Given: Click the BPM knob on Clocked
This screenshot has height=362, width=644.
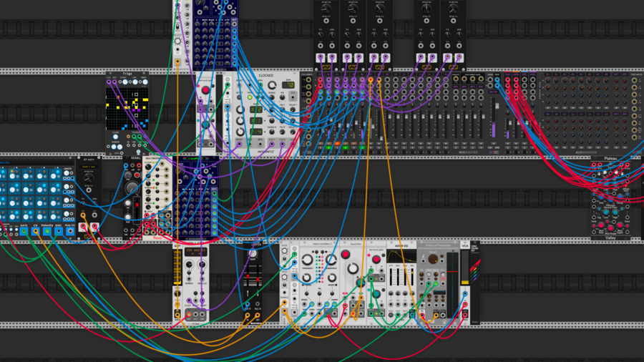Looking at the screenshot, I should (272, 85).
